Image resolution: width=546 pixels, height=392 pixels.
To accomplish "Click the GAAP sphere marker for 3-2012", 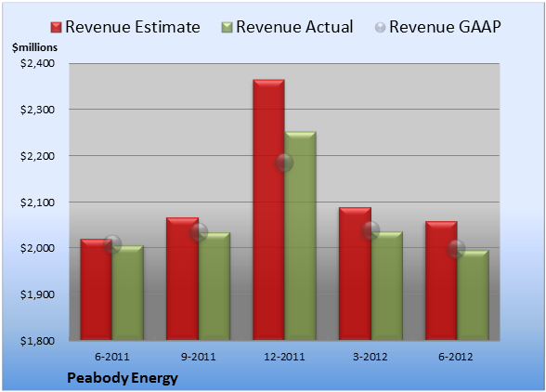I will click(370, 230).
